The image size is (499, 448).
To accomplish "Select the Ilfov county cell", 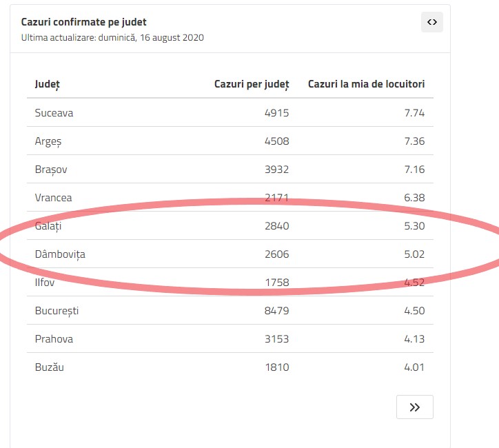I will tap(45, 282).
